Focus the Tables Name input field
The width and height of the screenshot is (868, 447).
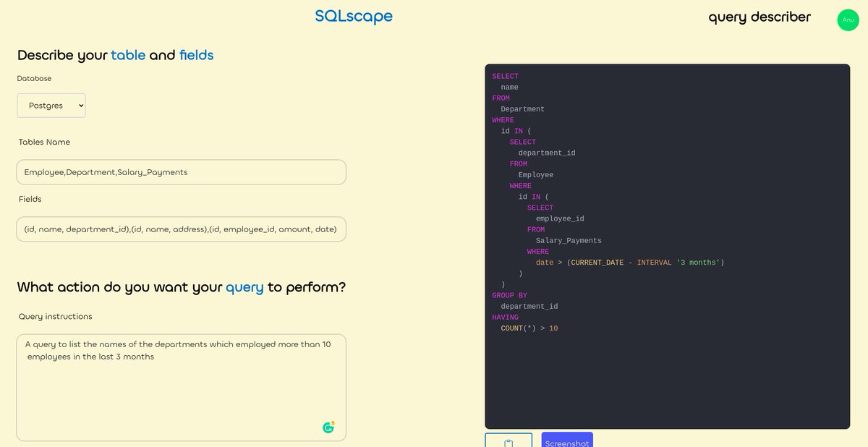click(x=181, y=172)
